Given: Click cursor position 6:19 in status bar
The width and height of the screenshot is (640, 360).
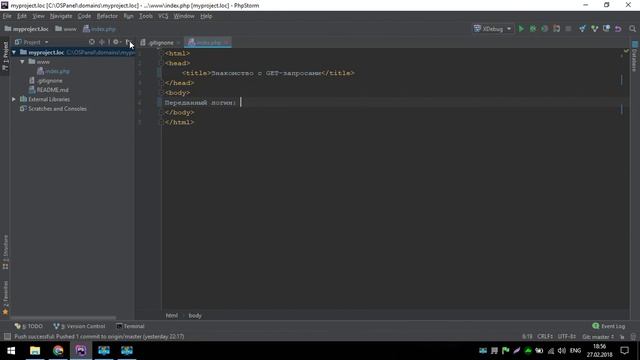Looking at the screenshot, I should click(527, 337).
